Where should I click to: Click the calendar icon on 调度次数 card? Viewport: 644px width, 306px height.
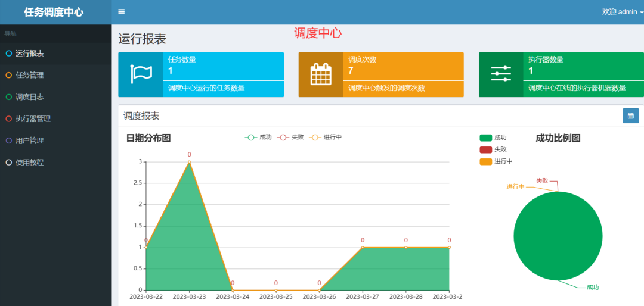[321, 74]
